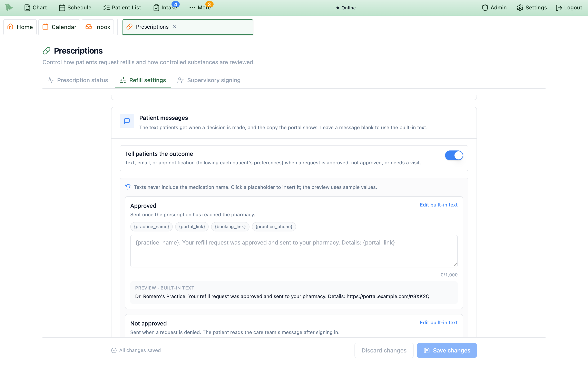Click the Online status indicator
This screenshot has width=588, height=368.
click(x=346, y=8)
